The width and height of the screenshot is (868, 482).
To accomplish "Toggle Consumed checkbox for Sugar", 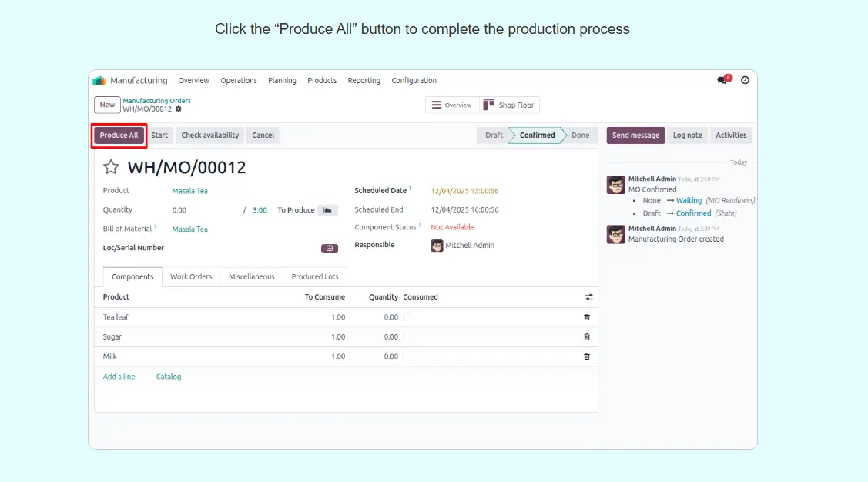I will pos(407,337).
